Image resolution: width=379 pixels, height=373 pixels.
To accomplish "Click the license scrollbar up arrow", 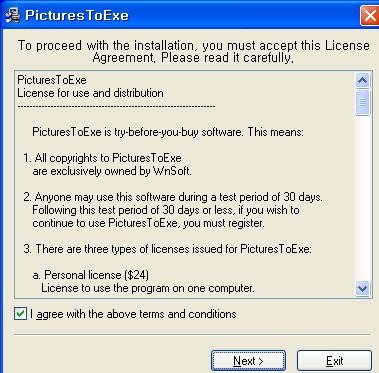I will [362, 80].
